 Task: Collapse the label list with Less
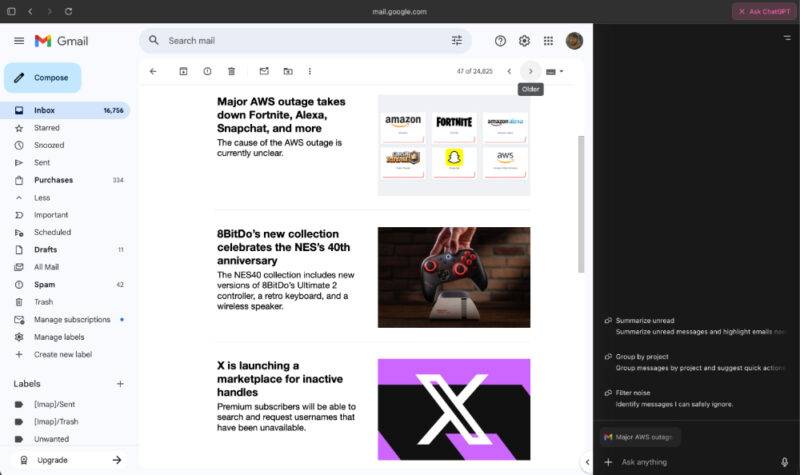42,197
